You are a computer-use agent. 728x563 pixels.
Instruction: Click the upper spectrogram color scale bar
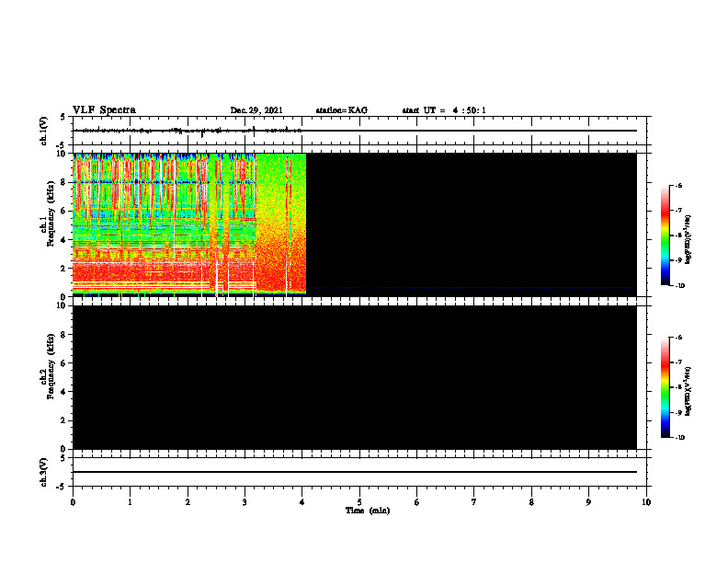pos(665,236)
